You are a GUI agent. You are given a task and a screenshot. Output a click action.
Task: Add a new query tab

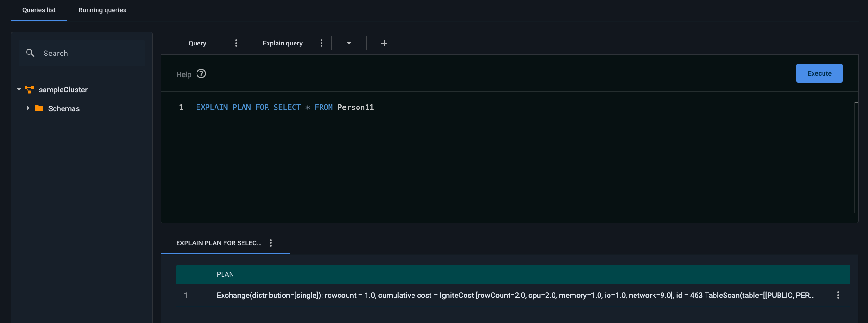(x=384, y=43)
